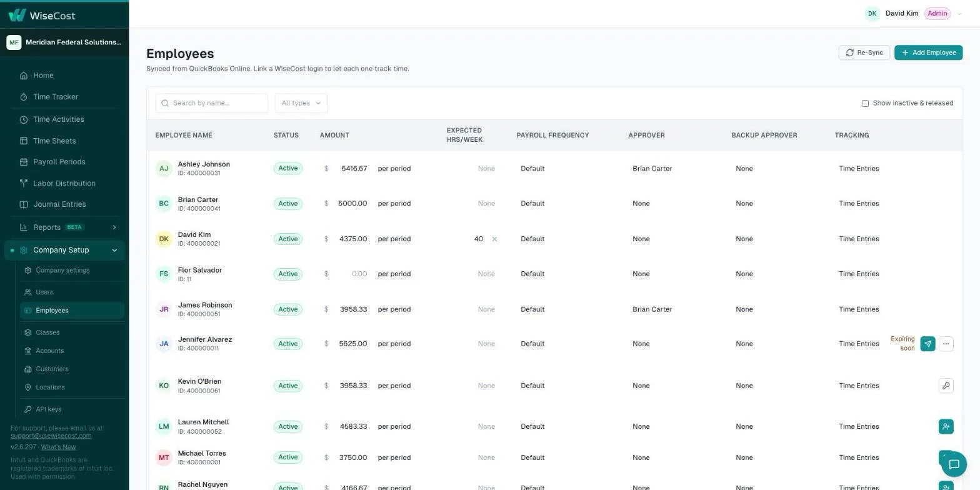Open the more options menu for Jennifer Alvarez

946,344
